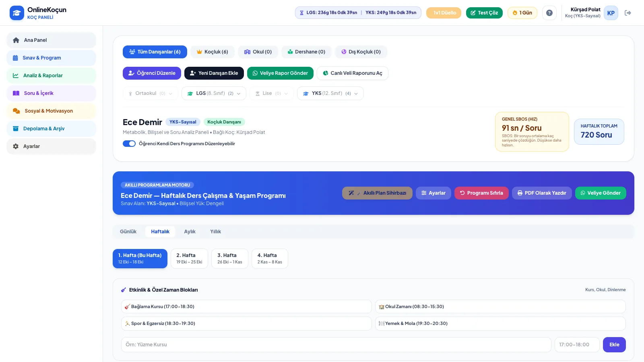Select the Tüm Danışanlar (6) filter
644x362 pixels.
[155, 52]
